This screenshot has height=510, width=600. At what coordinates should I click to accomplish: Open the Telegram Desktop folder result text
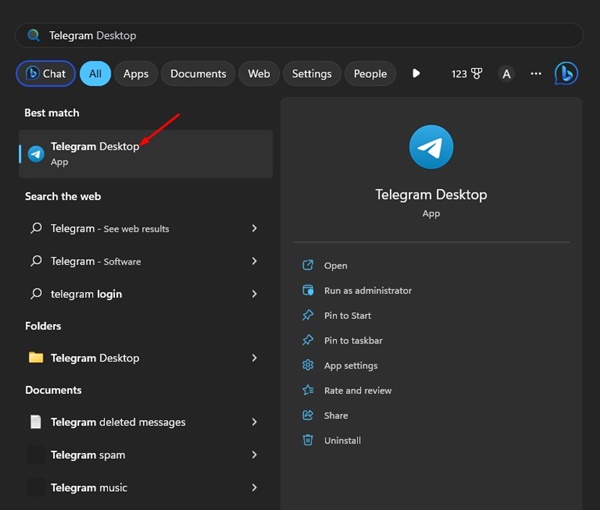coord(95,358)
